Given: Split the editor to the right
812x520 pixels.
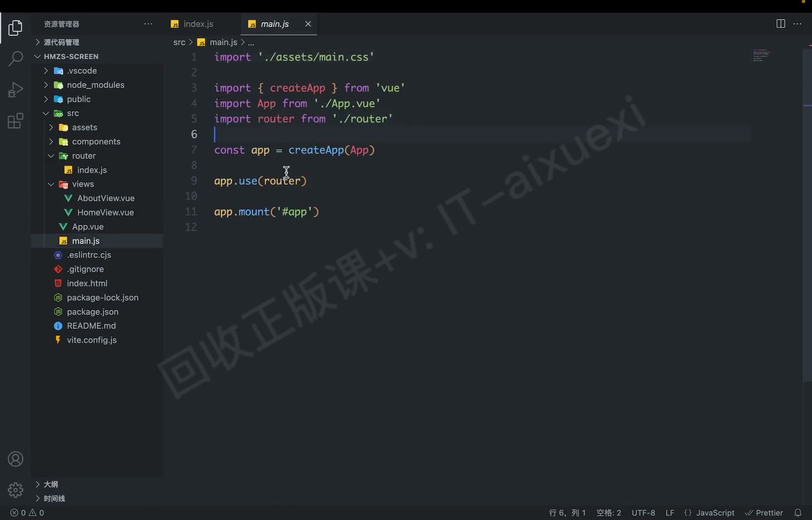Looking at the screenshot, I should coord(780,24).
